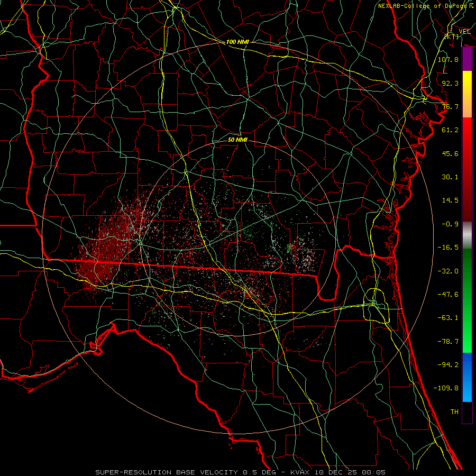Click the -109.8 velocity legend value

[446, 388]
